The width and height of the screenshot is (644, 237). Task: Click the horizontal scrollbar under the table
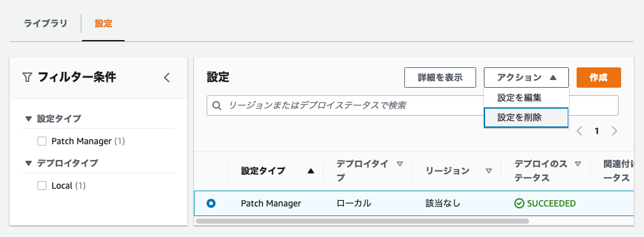[x=362, y=221]
